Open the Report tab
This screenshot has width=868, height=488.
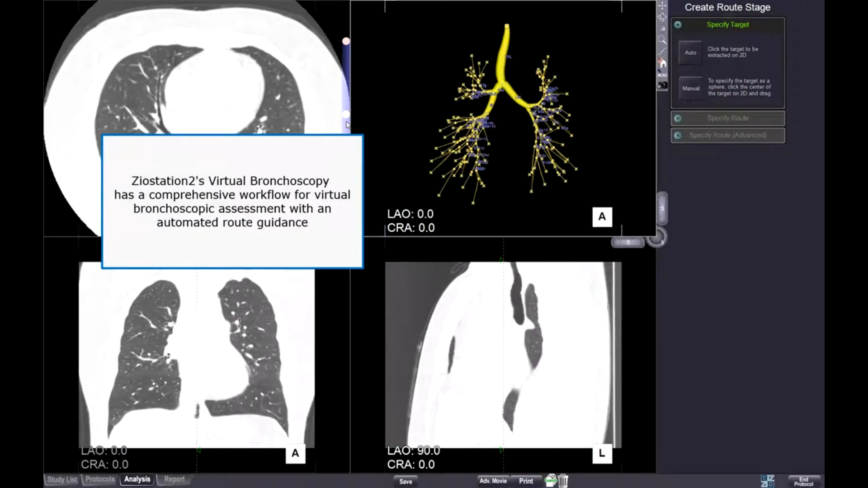[174, 479]
